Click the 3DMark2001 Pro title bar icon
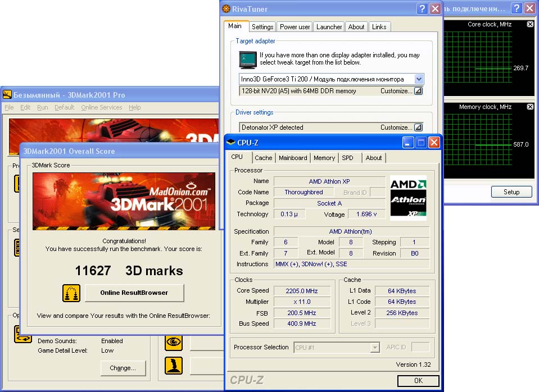539x392 pixels. (7, 94)
